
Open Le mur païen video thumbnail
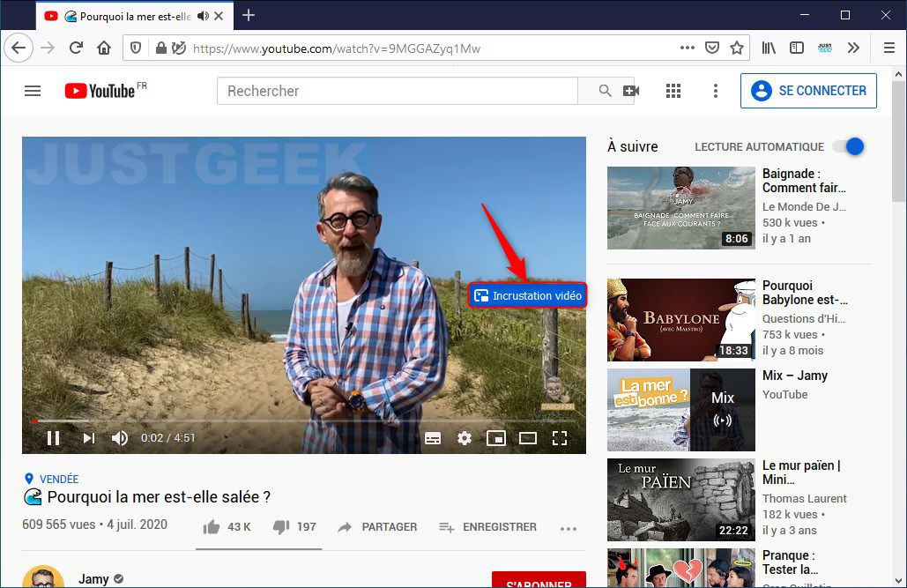(680, 500)
